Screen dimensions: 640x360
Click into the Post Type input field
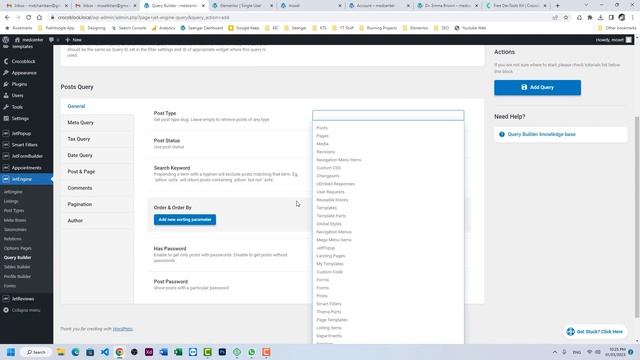388,116
